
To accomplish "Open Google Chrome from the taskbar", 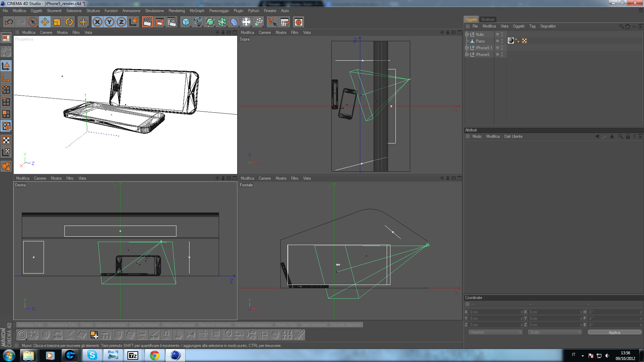I will coord(154,355).
